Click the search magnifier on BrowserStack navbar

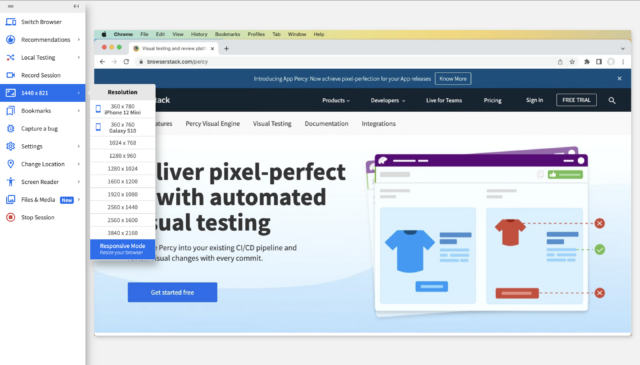[x=612, y=100]
